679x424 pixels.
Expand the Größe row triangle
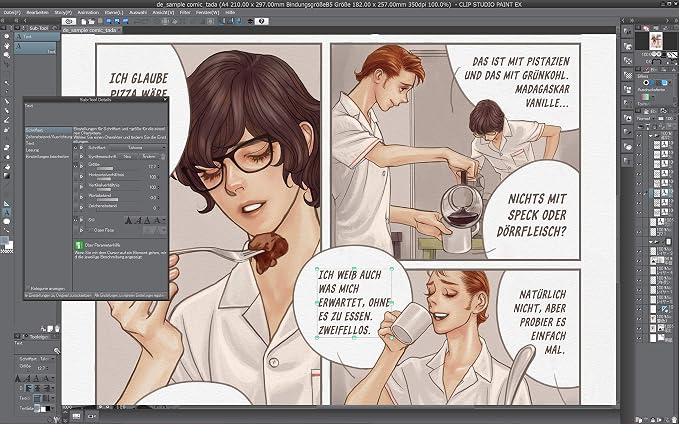tap(82, 166)
